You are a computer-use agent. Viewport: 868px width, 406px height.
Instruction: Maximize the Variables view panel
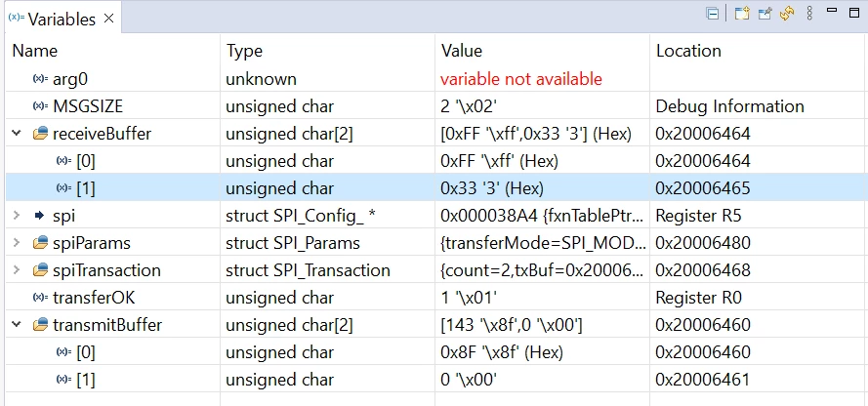(854, 12)
